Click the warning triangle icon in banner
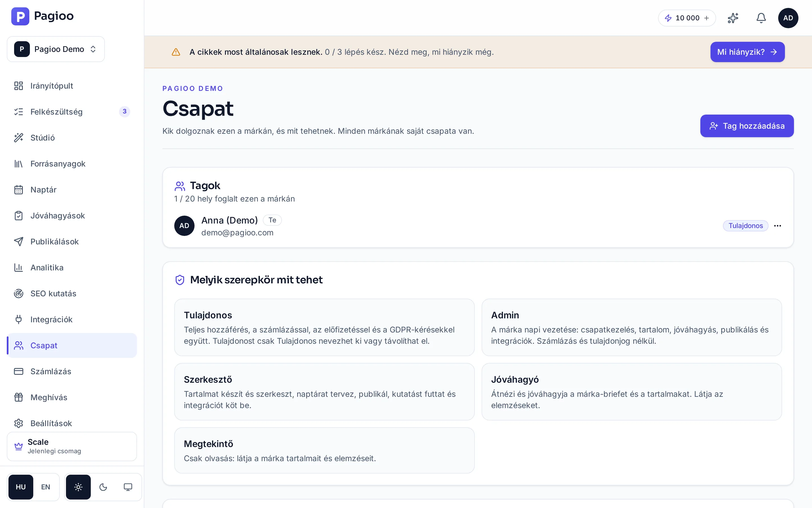Image resolution: width=812 pixels, height=508 pixels. point(176,52)
